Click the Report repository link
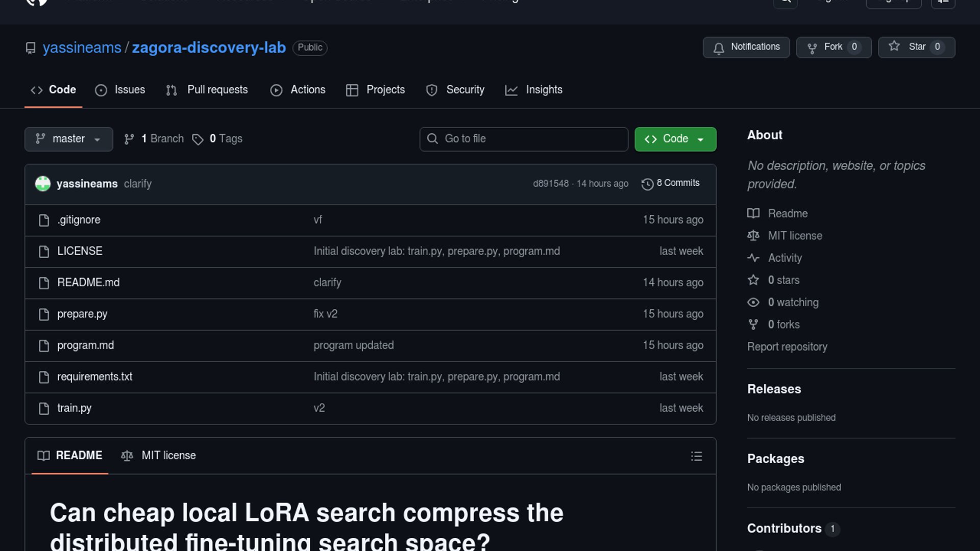The image size is (980, 551). pyautogui.click(x=787, y=347)
